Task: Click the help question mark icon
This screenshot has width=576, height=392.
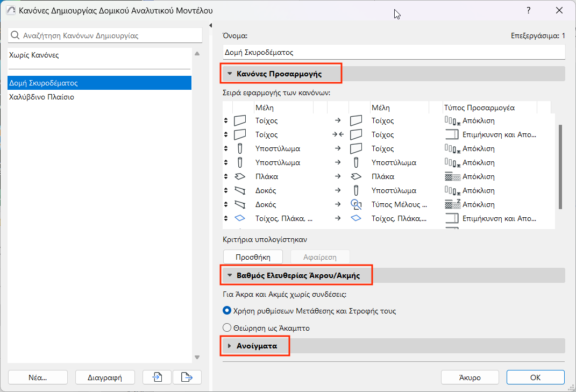Action: point(529,11)
